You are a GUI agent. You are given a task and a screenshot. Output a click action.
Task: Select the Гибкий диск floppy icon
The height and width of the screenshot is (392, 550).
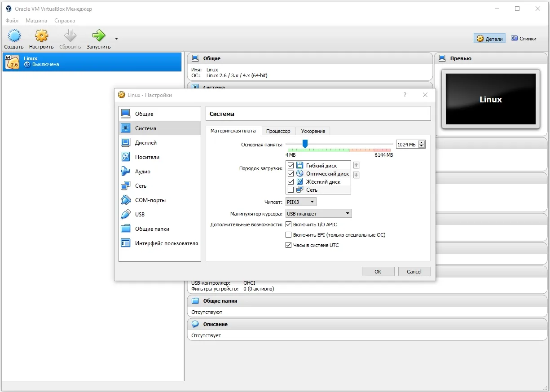point(299,166)
